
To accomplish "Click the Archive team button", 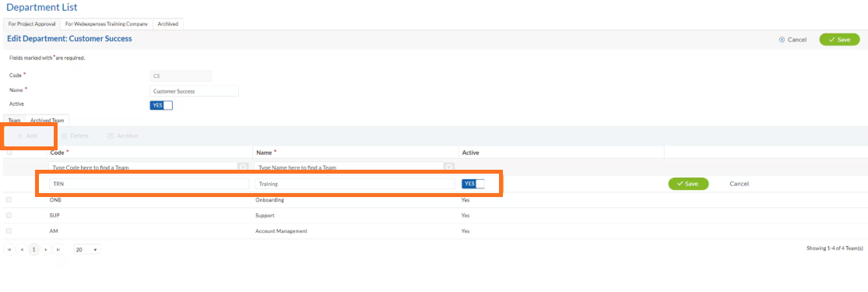I will click(122, 135).
